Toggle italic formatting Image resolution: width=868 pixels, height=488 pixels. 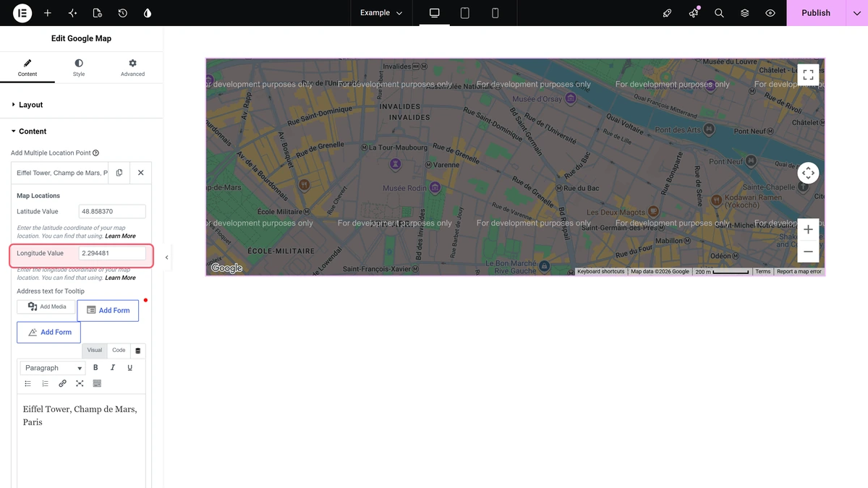(x=113, y=368)
